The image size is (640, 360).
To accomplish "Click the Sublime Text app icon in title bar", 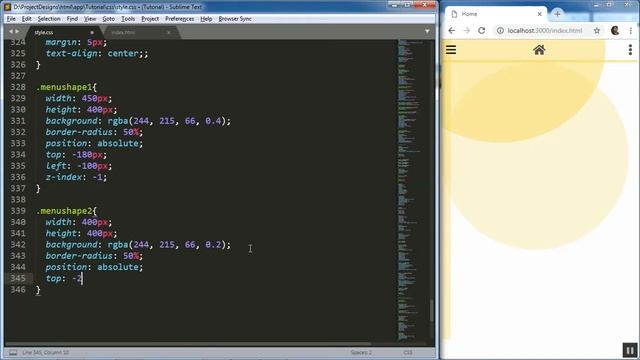I will tap(7, 7).
